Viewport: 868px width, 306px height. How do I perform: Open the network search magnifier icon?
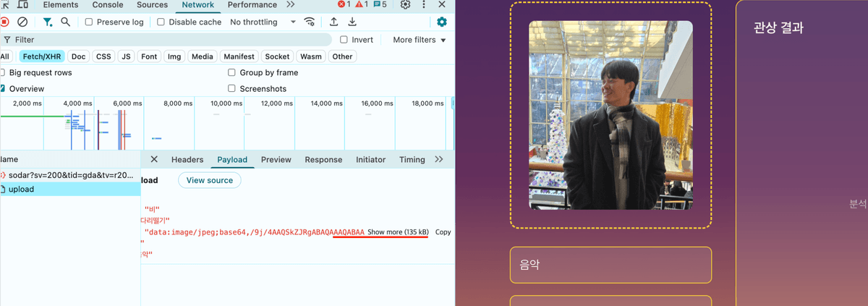point(66,22)
